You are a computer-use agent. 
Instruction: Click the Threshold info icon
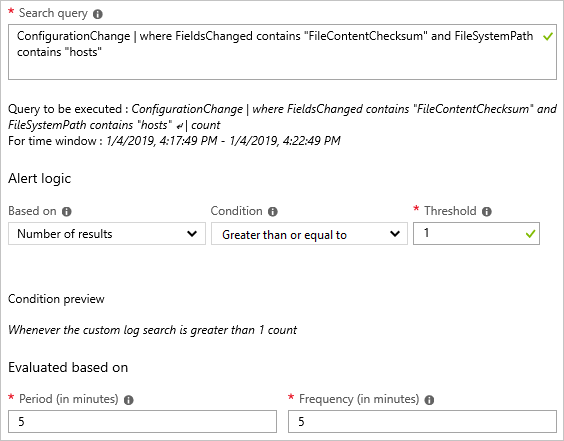(487, 212)
